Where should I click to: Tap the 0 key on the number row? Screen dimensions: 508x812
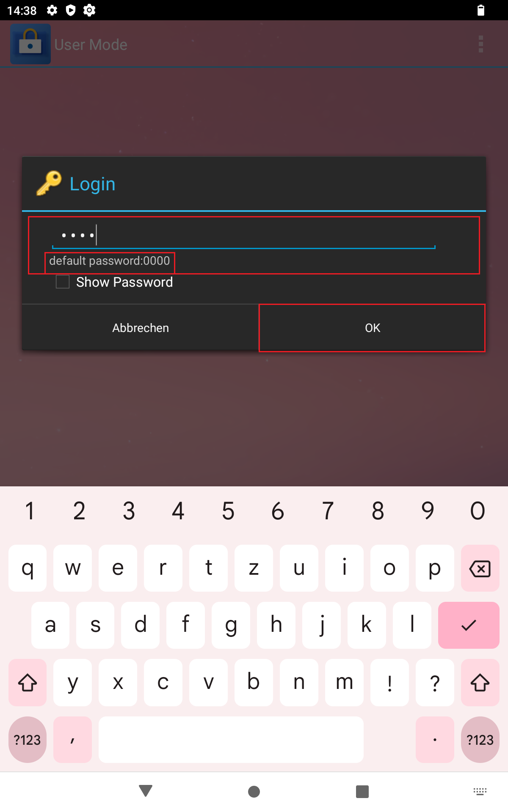pyautogui.click(x=478, y=511)
